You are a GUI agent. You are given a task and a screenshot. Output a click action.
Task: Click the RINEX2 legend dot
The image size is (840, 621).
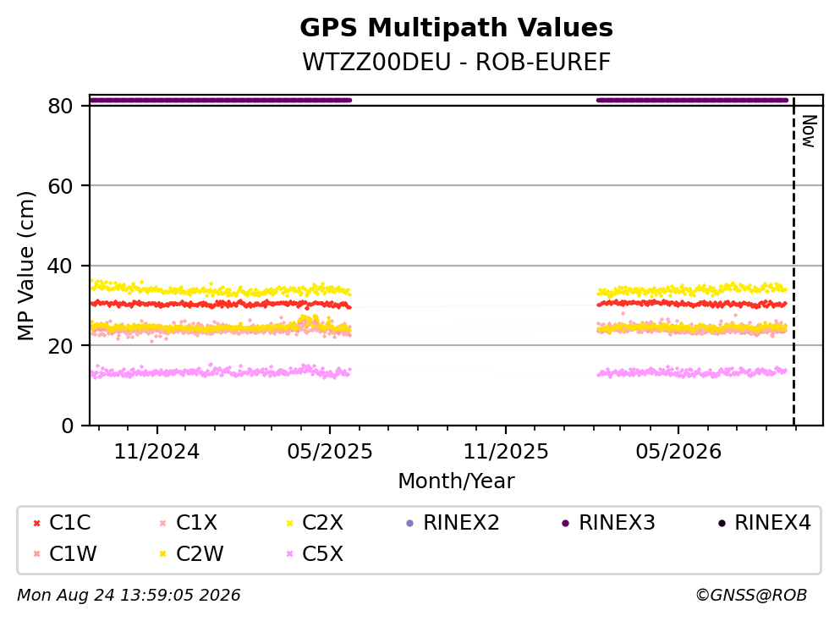pyautogui.click(x=410, y=523)
